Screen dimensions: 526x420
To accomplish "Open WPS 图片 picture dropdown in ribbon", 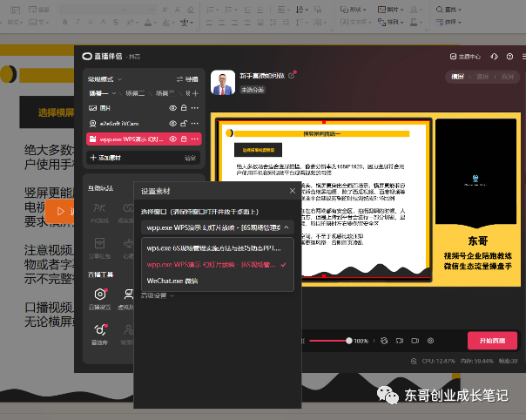I will click(391, 10).
